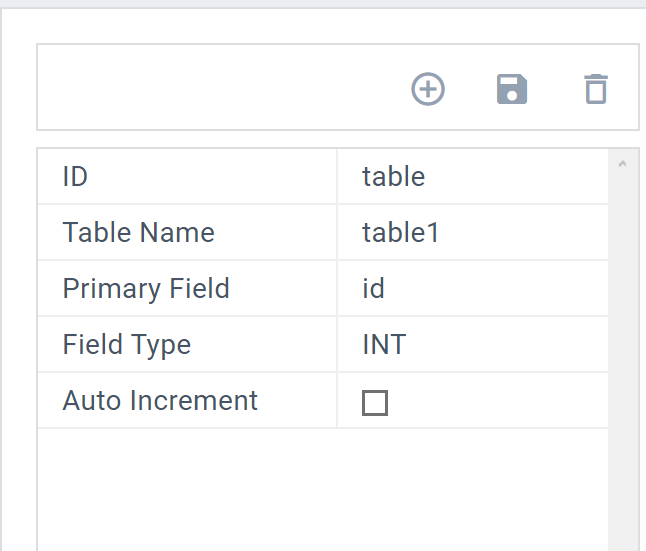
Task: Edit the Primary Field value id
Action: pos(374,289)
